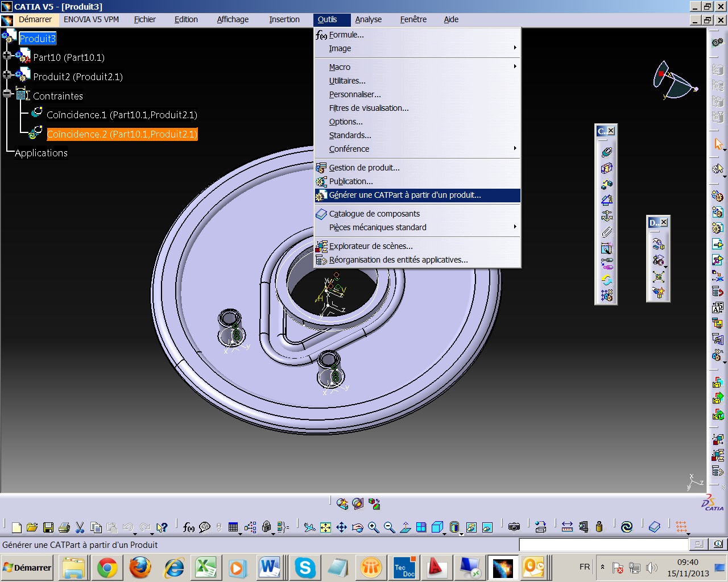This screenshot has width=728, height=582.
Task: Select the Angle constraint tool
Action: click(x=606, y=199)
